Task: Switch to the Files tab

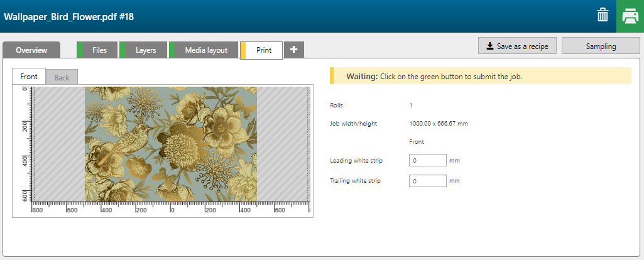Action: coord(99,50)
